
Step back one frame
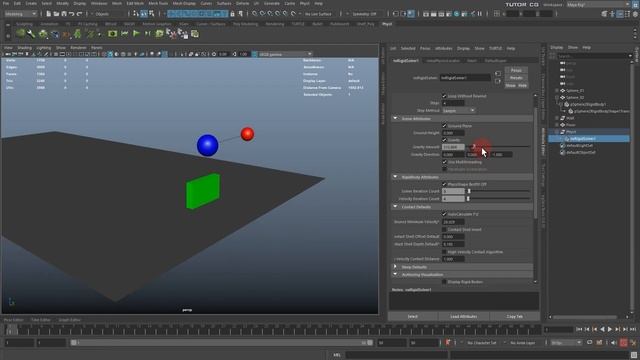(x=587, y=329)
